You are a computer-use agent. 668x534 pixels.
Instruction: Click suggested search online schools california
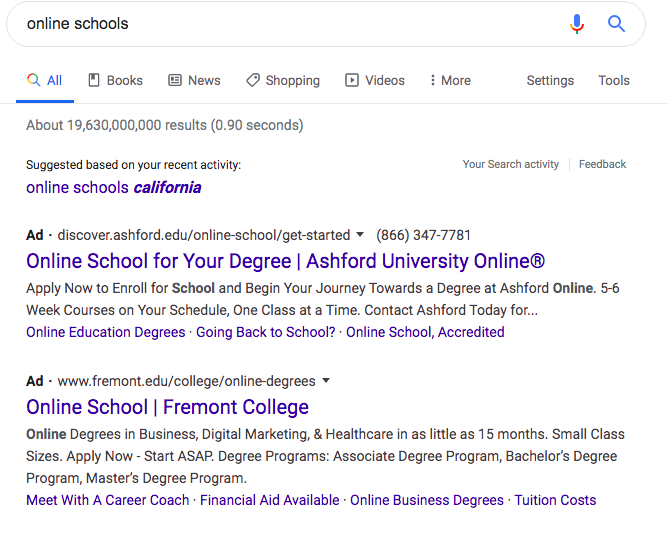point(113,187)
